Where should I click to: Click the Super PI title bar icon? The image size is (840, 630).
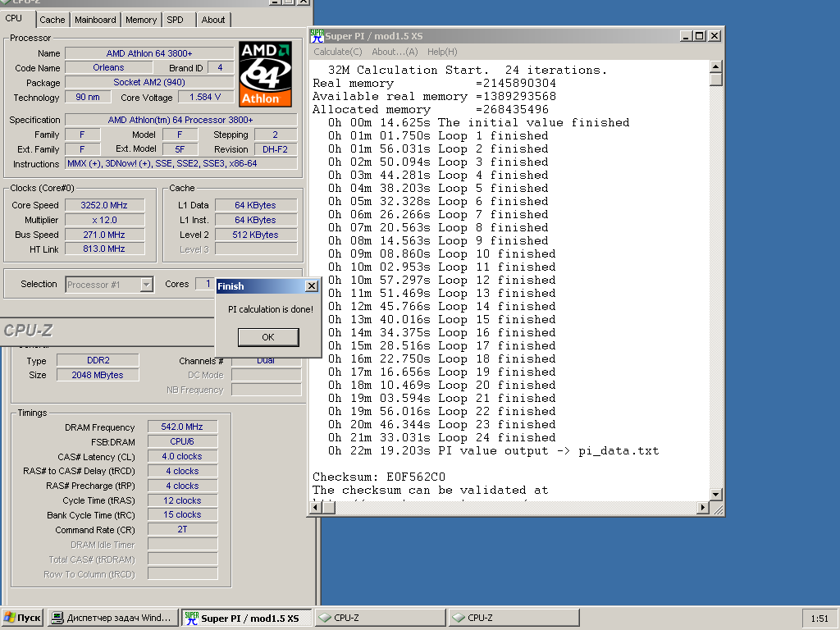point(317,36)
